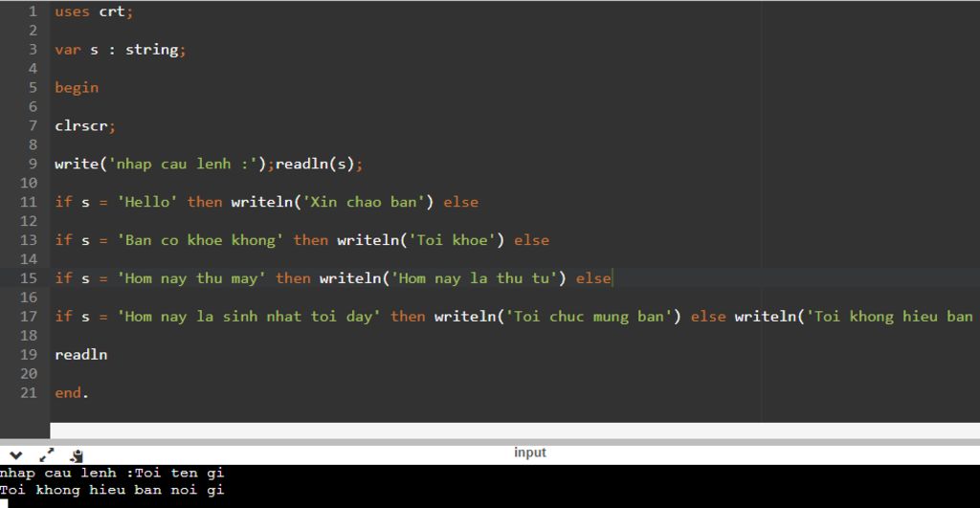The width and height of the screenshot is (980, 508).
Task: Click the console line "nhap cau lenh :Toi ten gi"
Action: (x=112, y=473)
